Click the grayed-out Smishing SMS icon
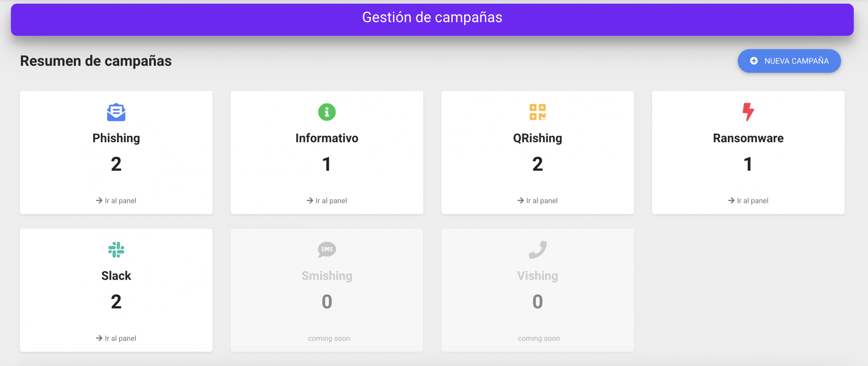 tap(327, 250)
